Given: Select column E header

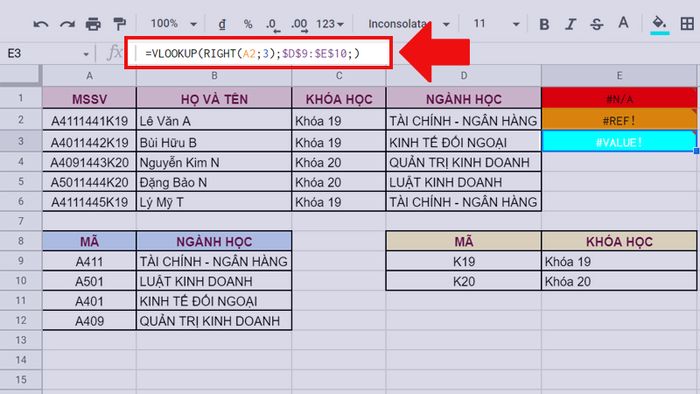Looking at the screenshot, I should coord(619,76).
